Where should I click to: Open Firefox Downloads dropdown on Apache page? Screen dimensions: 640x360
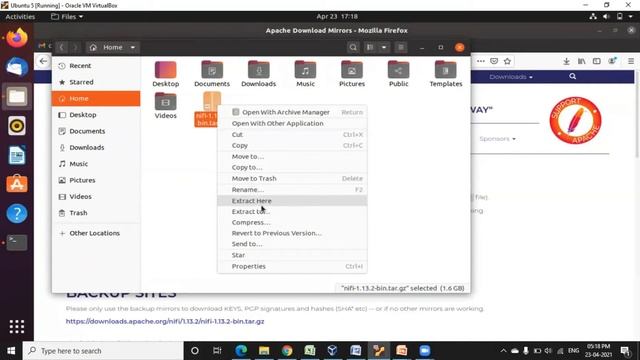point(511,77)
